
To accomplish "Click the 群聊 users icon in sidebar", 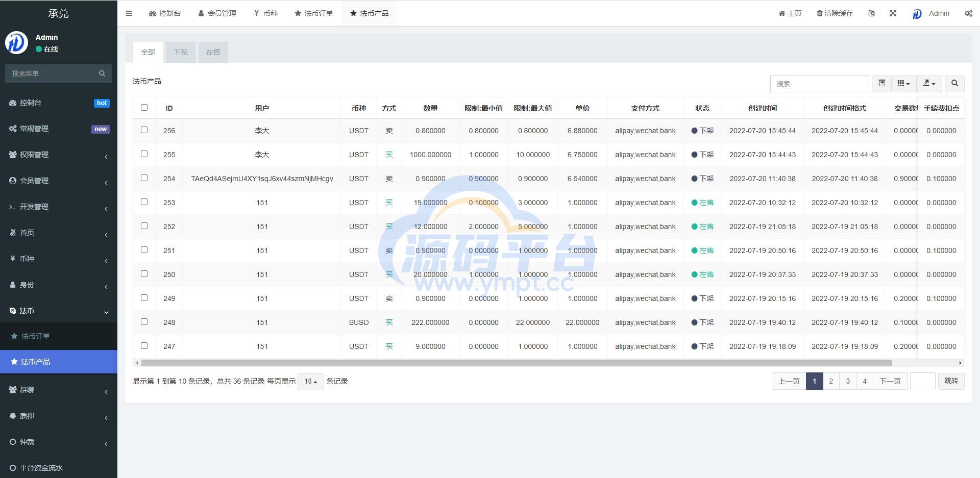I will coord(13,390).
